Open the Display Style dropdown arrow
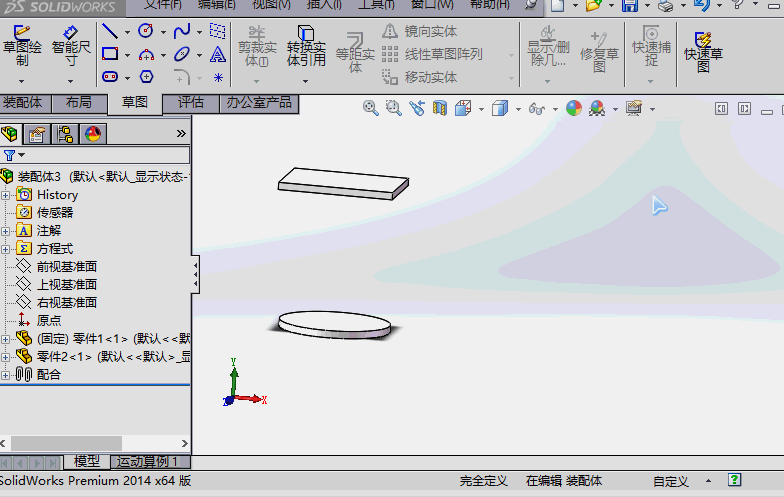Screen dimensions: 784x497 tap(518, 109)
